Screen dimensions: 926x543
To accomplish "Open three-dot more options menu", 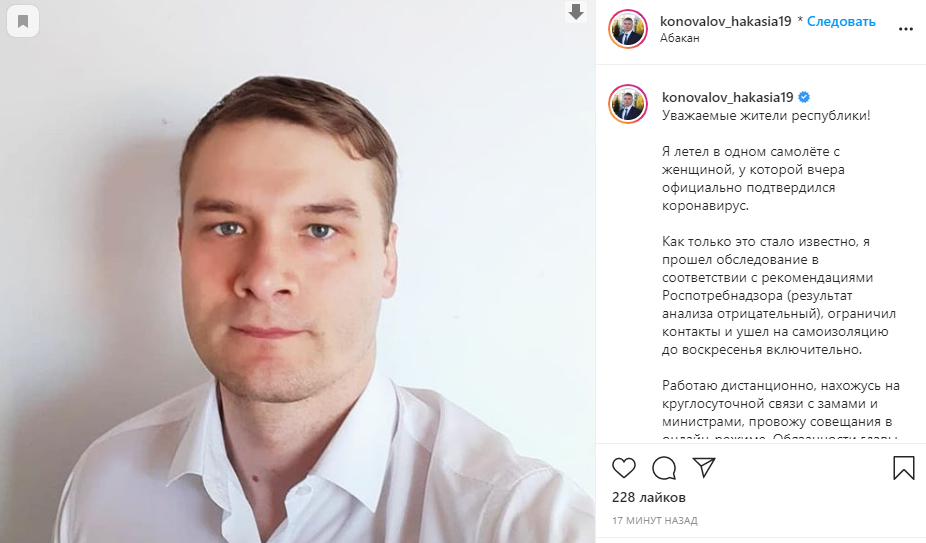I will point(906,29).
